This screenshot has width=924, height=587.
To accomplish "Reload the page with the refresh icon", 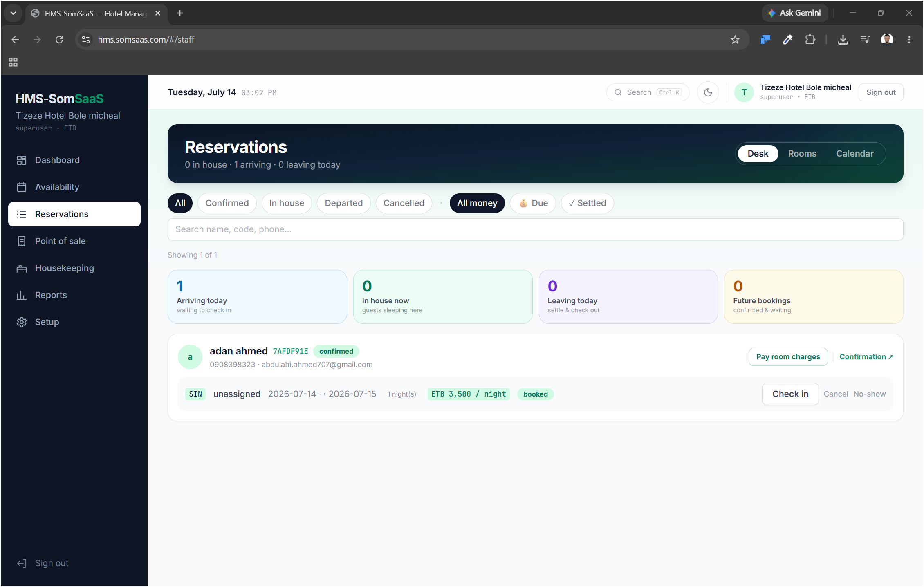I will coord(59,40).
